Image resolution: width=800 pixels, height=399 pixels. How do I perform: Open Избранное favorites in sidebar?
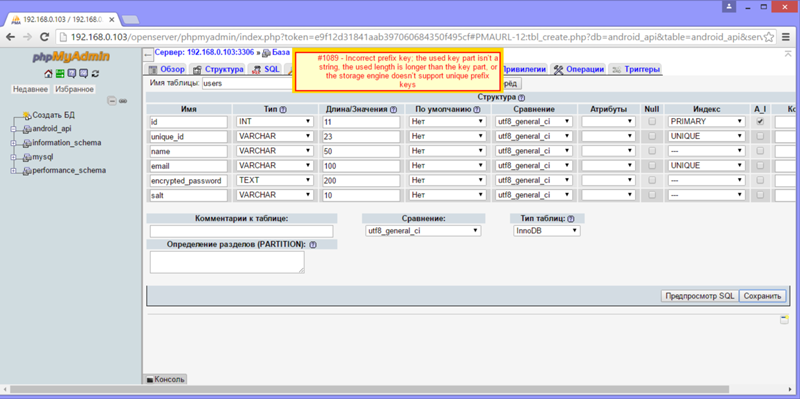[74, 89]
